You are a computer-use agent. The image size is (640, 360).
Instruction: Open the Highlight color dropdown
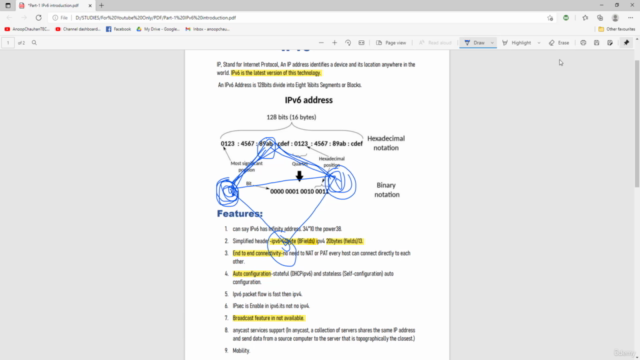[x=539, y=43]
